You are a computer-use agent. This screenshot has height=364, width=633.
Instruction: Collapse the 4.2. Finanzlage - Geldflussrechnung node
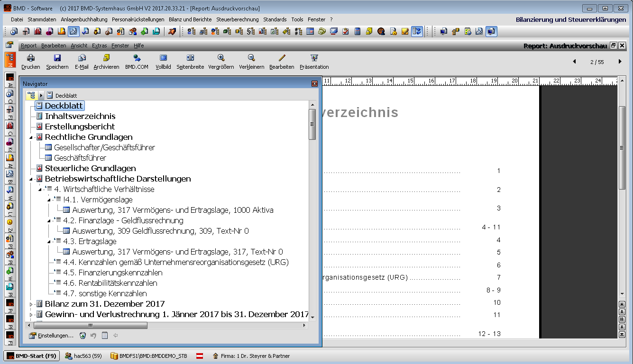click(x=50, y=221)
